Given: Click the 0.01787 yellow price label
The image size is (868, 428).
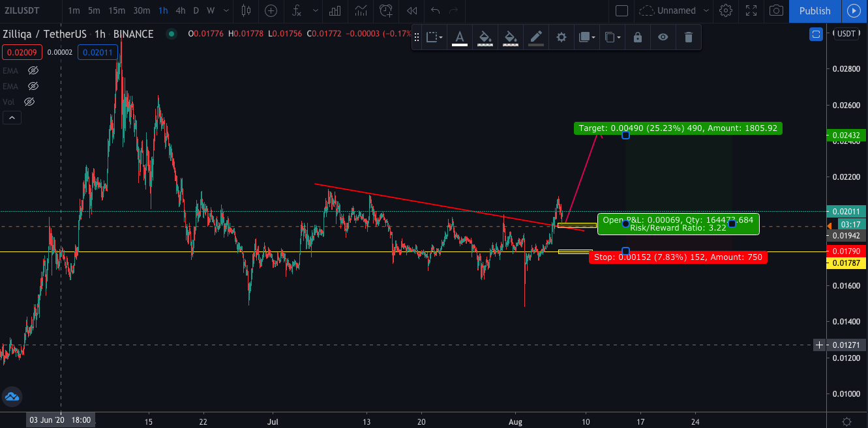Looking at the screenshot, I should click(847, 263).
